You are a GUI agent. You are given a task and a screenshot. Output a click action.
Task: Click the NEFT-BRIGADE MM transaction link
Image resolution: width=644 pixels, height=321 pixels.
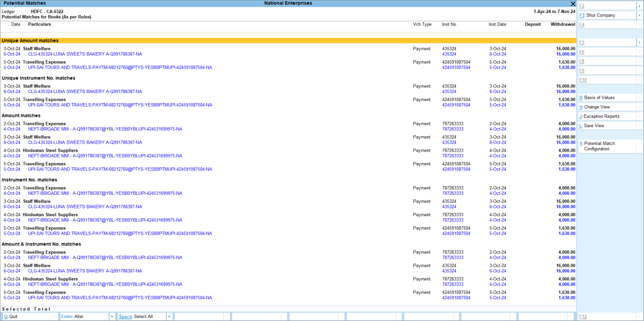[105, 129]
